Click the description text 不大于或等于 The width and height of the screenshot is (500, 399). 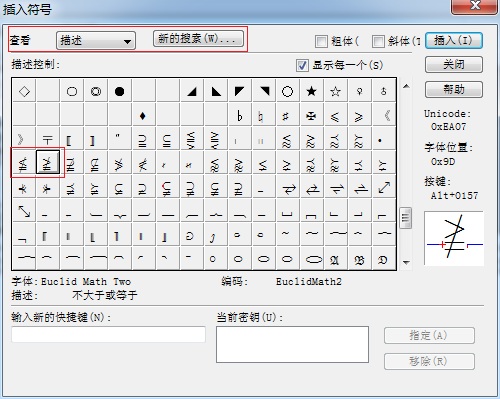click(x=105, y=295)
